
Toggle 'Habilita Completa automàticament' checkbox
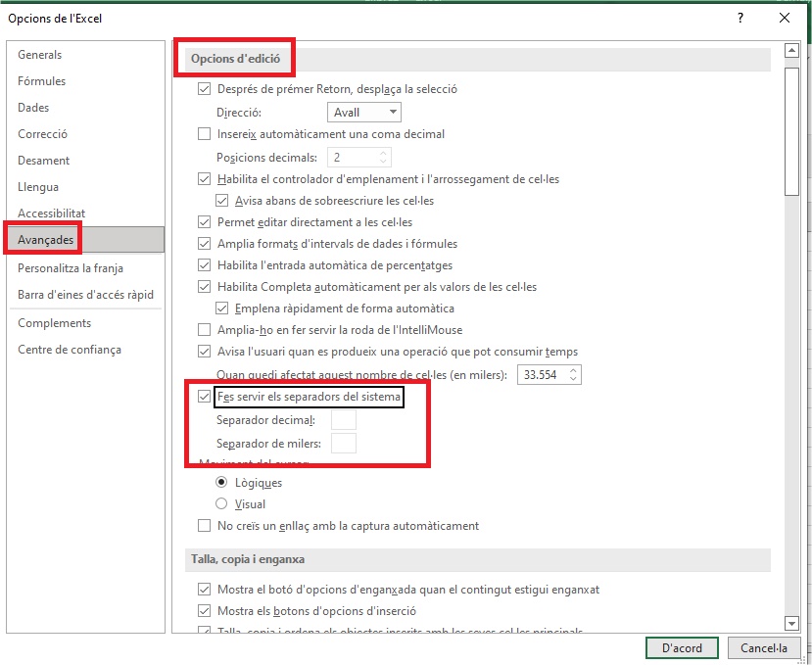[x=204, y=286]
